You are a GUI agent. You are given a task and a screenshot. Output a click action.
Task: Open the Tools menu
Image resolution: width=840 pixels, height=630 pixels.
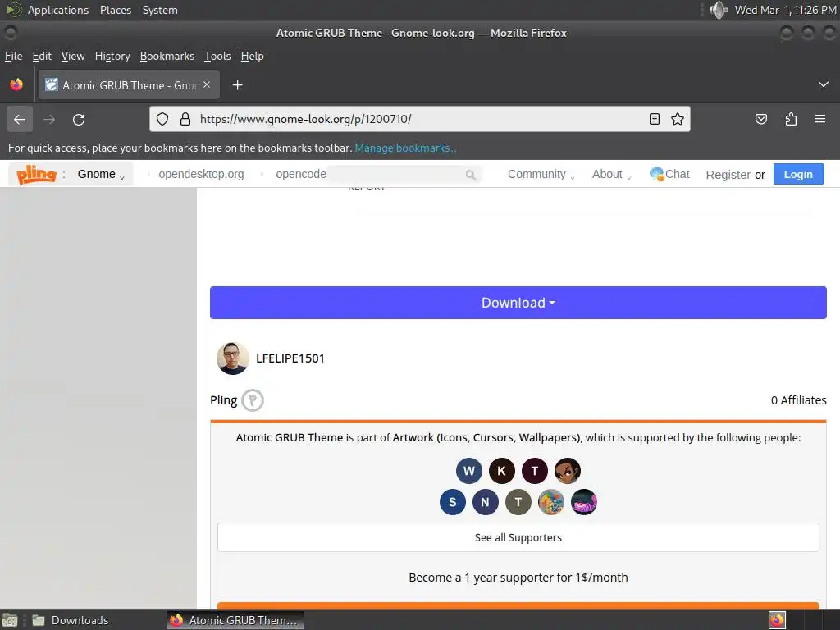(x=217, y=57)
